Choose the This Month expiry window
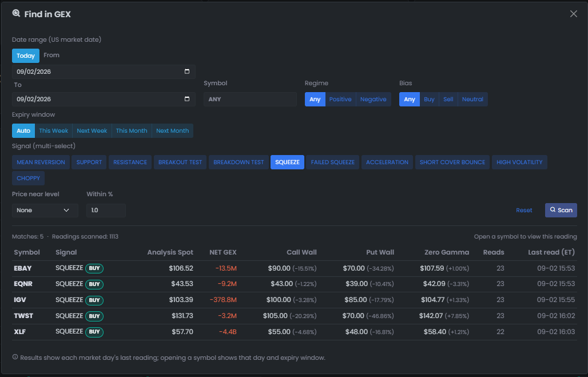The width and height of the screenshot is (588, 377). coord(132,130)
